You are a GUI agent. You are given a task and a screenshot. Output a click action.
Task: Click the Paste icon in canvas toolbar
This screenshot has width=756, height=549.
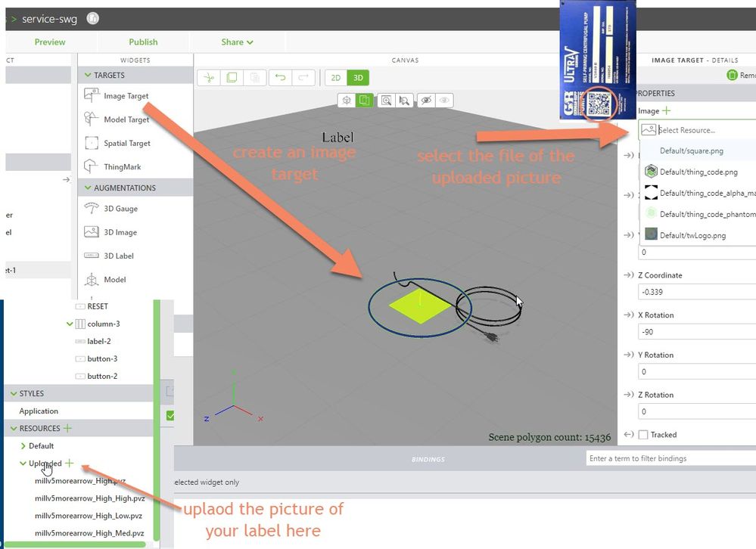pyautogui.click(x=255, y=78)
